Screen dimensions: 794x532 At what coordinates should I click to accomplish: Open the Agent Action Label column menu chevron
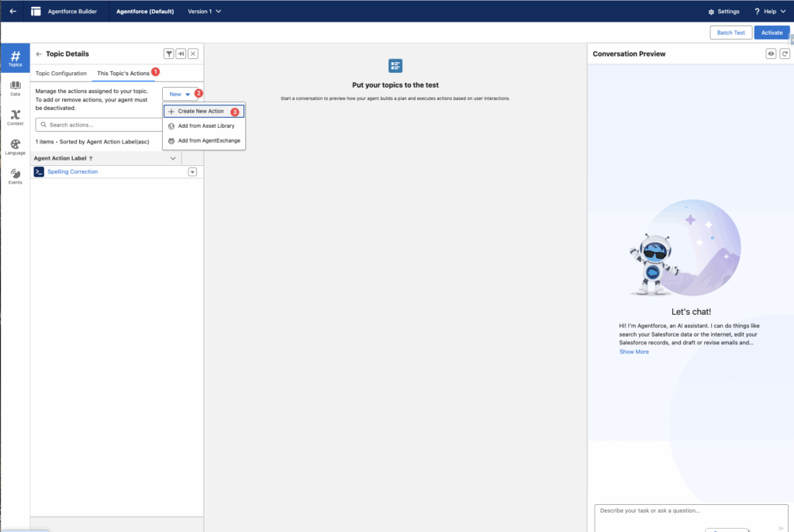click(173, 158)
